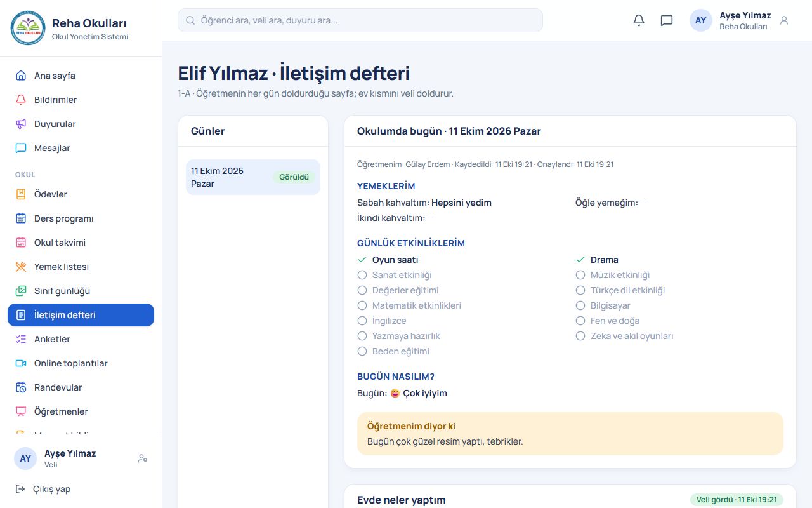Click the Online toplantılar camera icon

(21, 363)
